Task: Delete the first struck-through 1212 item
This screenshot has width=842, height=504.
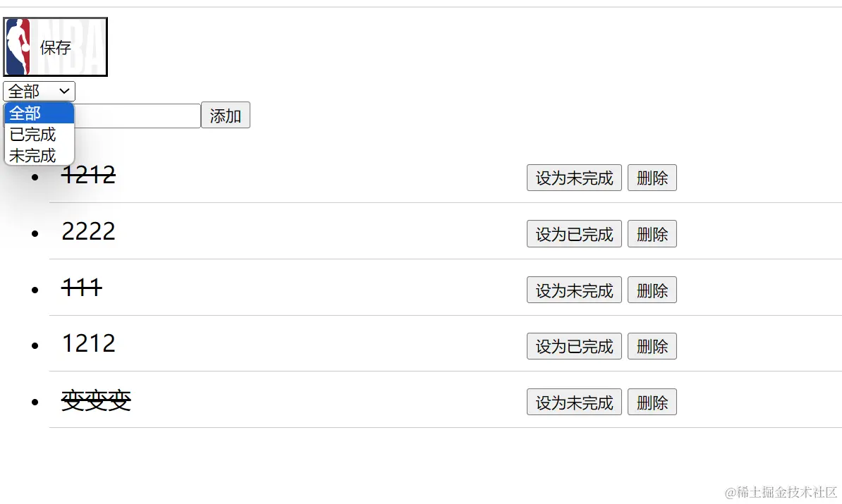Action: 652,178
